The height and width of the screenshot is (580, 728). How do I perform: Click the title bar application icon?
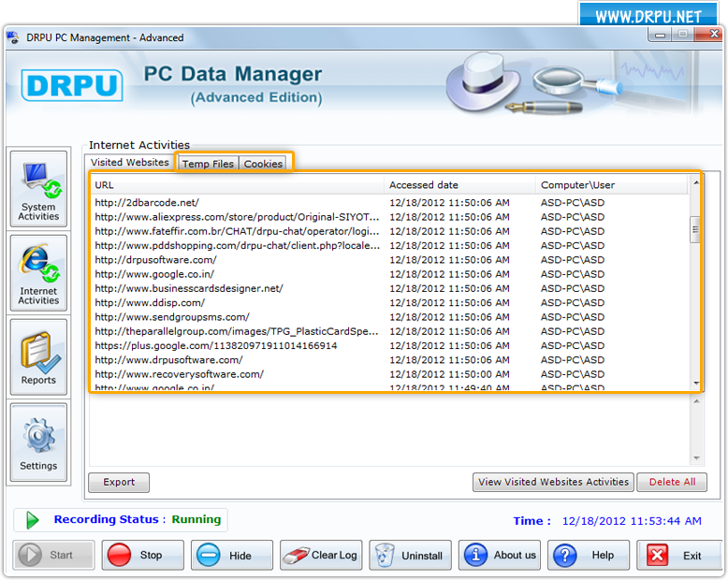click(x=13, y=37)
